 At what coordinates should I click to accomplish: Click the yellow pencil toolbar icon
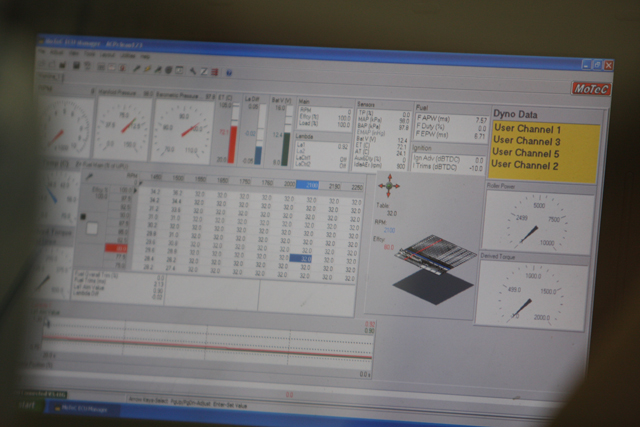point(147,69)
